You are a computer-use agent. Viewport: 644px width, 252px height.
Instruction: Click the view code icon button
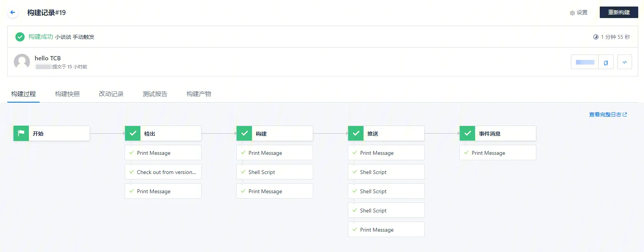pos(625,62)
